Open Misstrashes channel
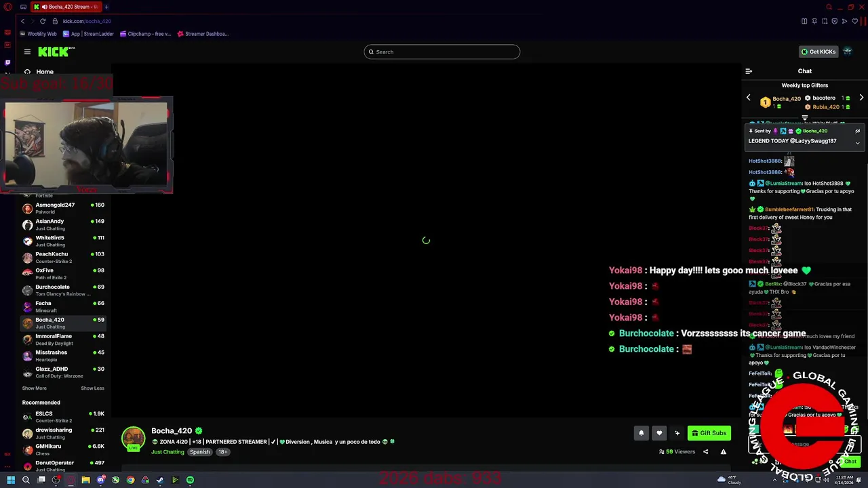Viewport: 868px width, 488px height. click(63, 356)
